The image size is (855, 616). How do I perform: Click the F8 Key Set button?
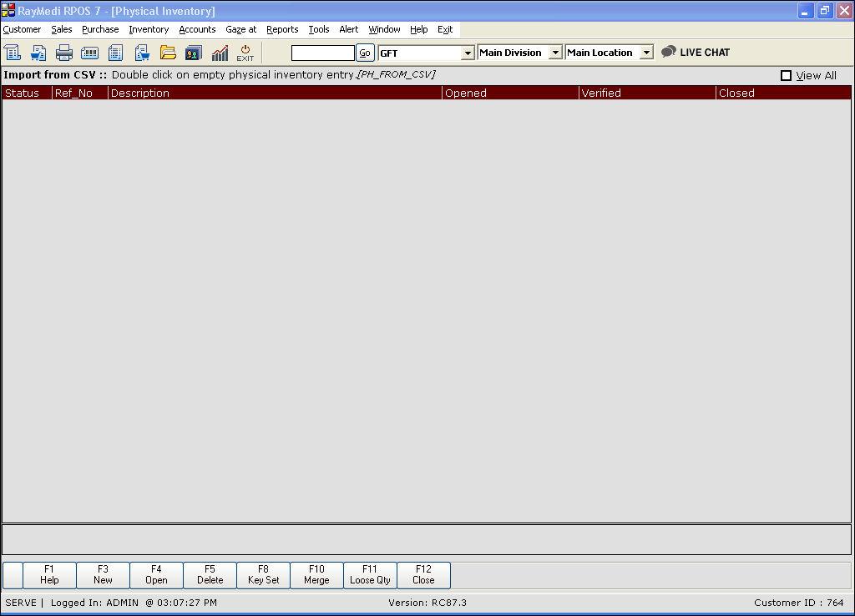point(263,575)
